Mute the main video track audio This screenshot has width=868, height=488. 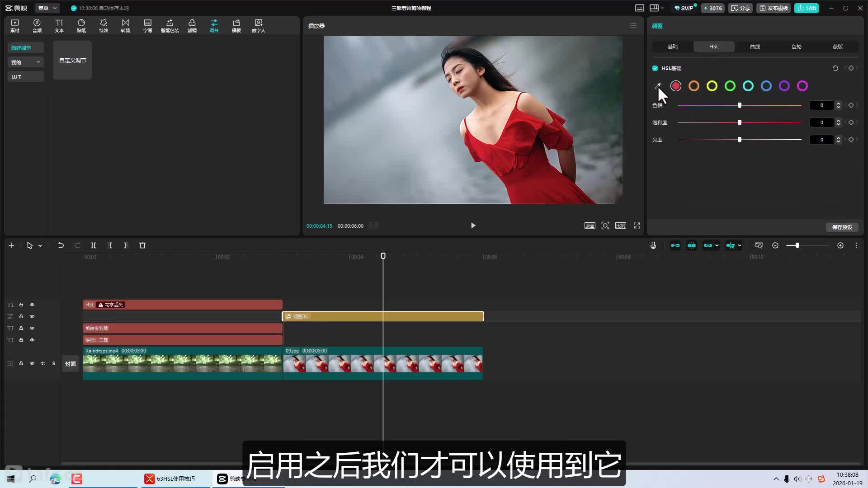[x=43, y=363]
